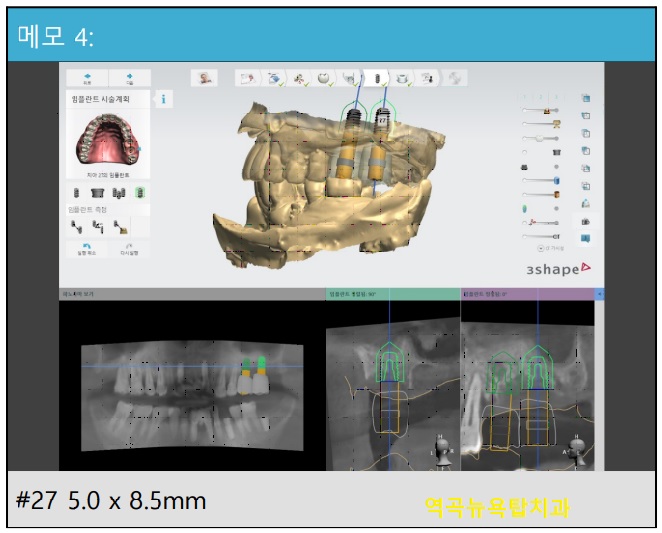Viewport: 662px width, 533px height.
Task: Open the patient photo step
Action: pyautogui.click(x=204, y=78)
